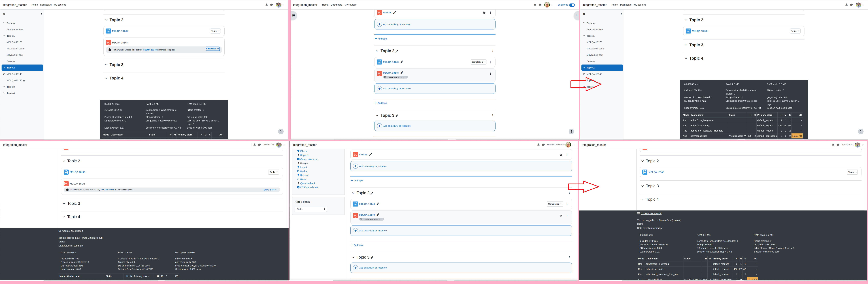
Task: Click red forum icon MDLQA-18148, bottom-left Tomas Cruz screenshot
Action: click(66, 184)
